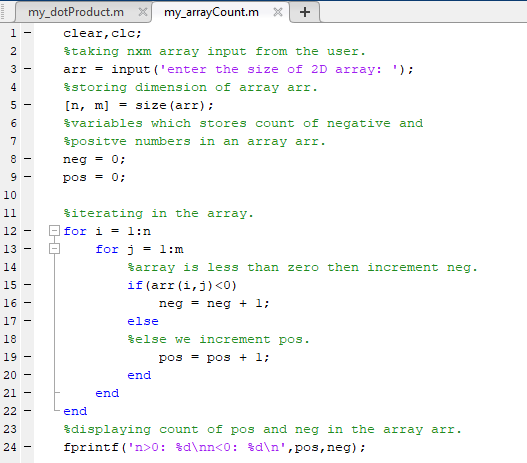
Task: Set breakpoint dash on line 3
Action: (28, 69)
